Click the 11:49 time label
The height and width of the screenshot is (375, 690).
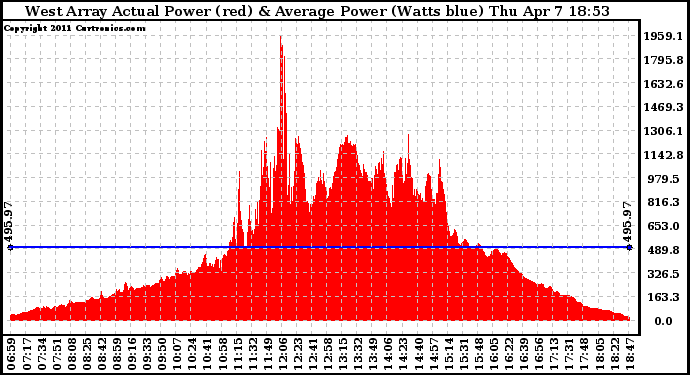pyautogui.click(x=268, y=354)
